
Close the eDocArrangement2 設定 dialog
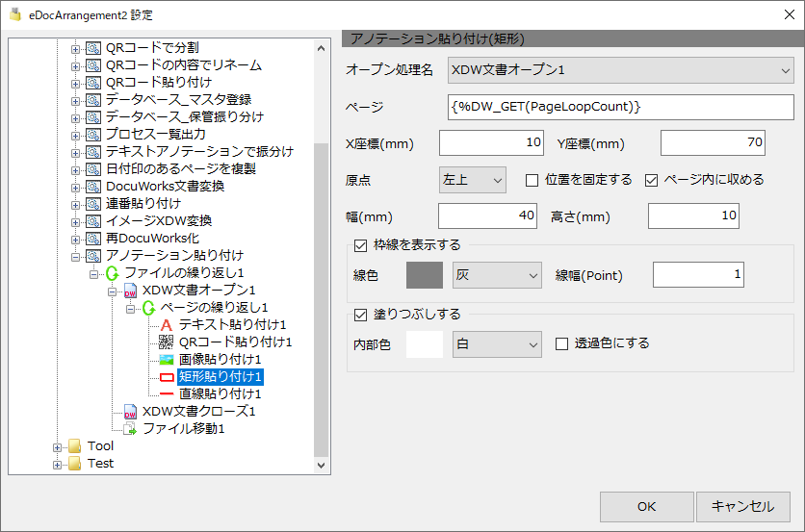(x=789, y=14)
